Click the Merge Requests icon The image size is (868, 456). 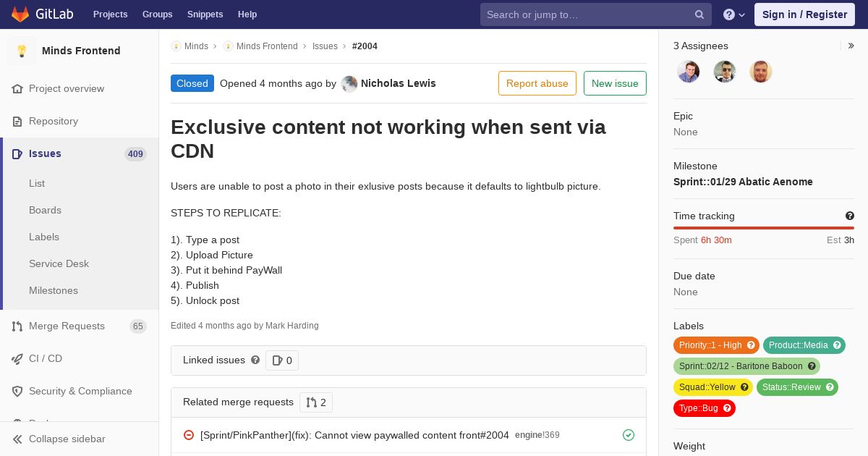click(17, 326)
